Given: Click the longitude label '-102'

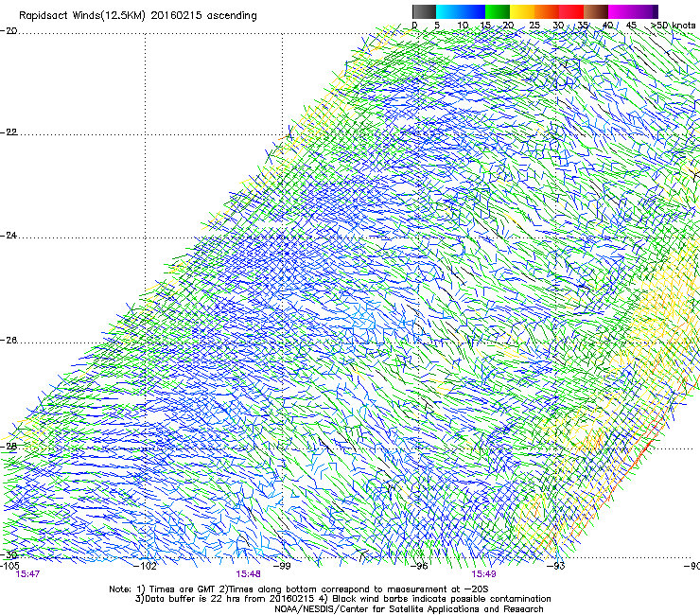Looking at the screenshot, I should point(146,566).
